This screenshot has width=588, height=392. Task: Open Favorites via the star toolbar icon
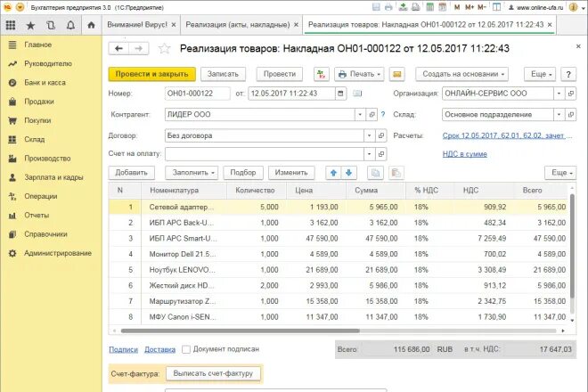tap(30, 25)
